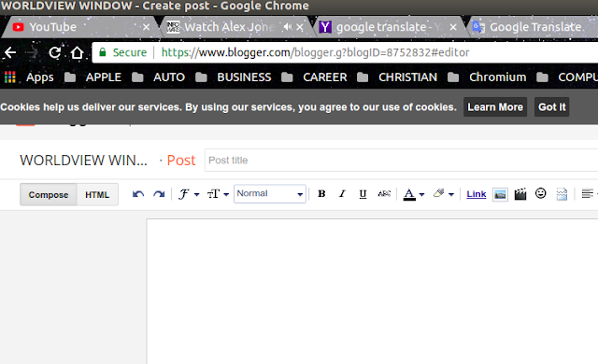Open the Normal paragraph style dropdown

pyautogui.click(x=270, y=194)
